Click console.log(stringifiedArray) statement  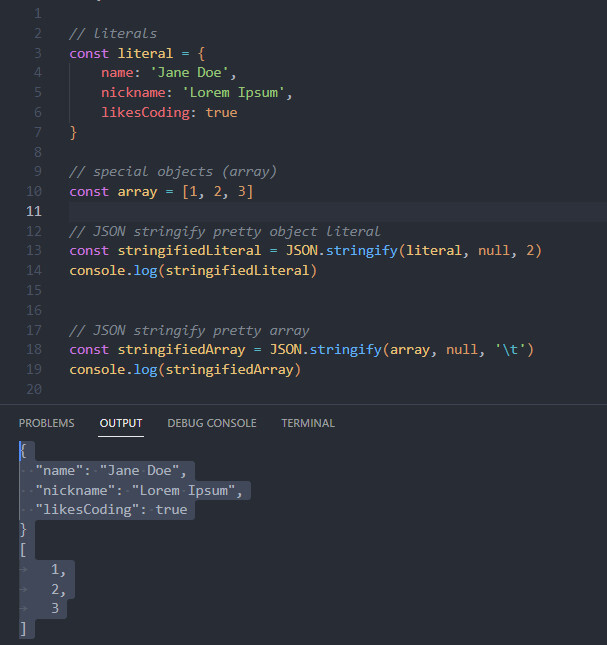tap(185, 369)
